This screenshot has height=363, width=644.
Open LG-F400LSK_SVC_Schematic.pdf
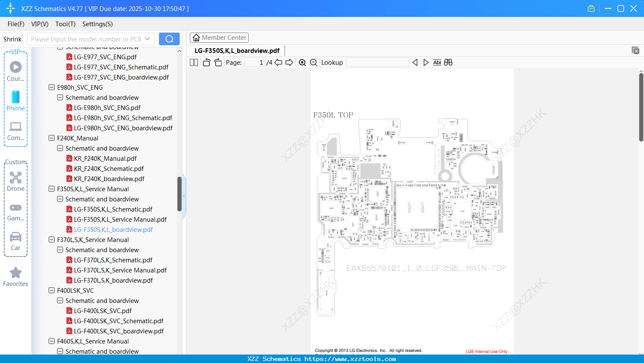[x=118, y=321]
